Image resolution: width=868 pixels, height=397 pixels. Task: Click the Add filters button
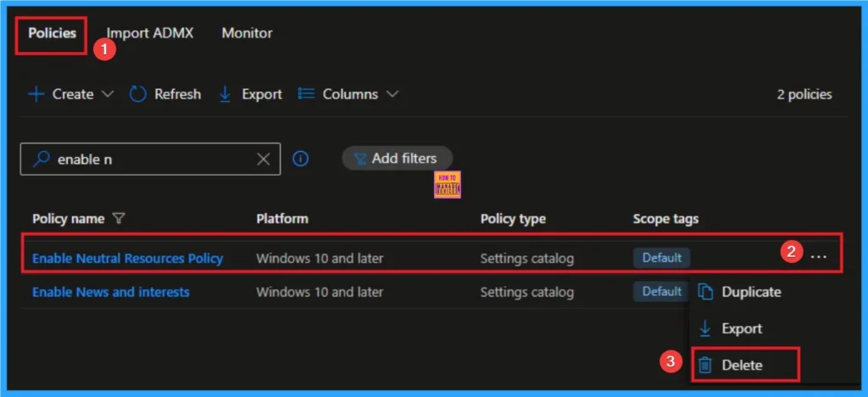(x=396, y=158)
